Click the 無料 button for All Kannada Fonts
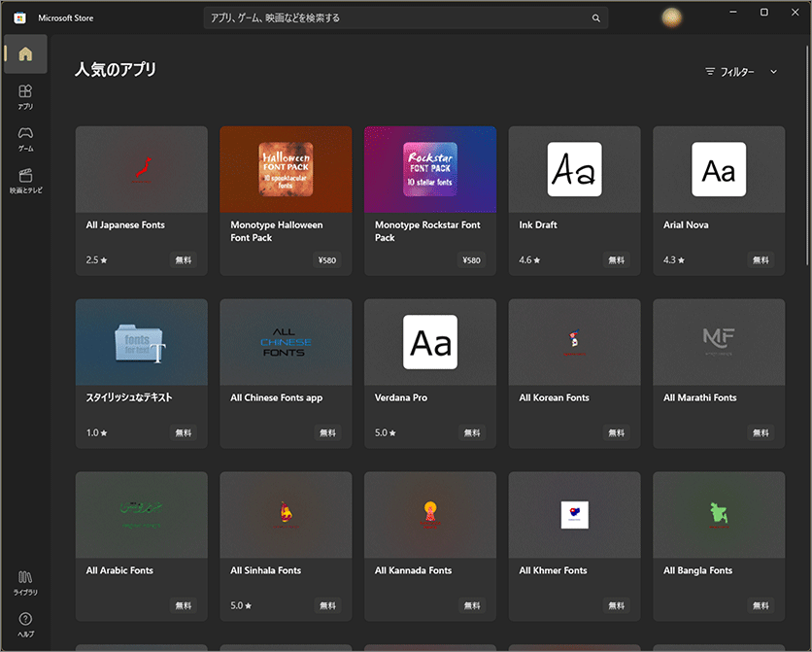The image size is (812, 652). click(x=472, y=605)
